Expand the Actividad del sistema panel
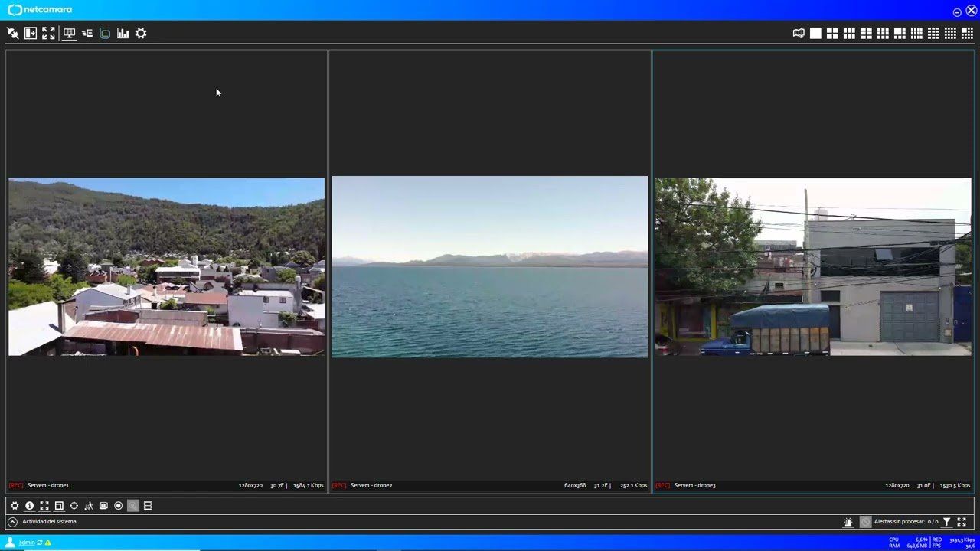The width and height of the screenshot is (980, 551). (12, 522)
